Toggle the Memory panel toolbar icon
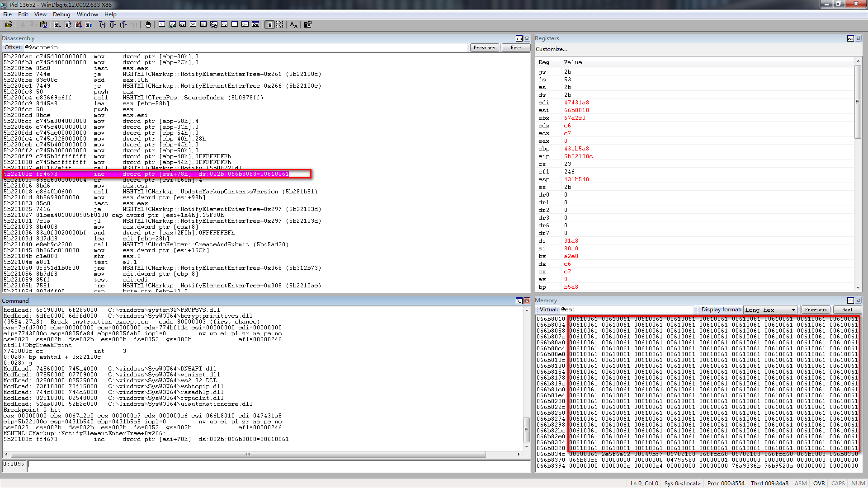This screenshot has height=488, width=868. coord(851,300)
